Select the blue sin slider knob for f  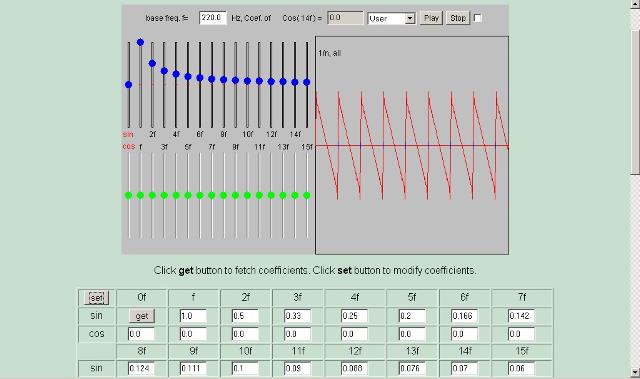click(140, 42)
